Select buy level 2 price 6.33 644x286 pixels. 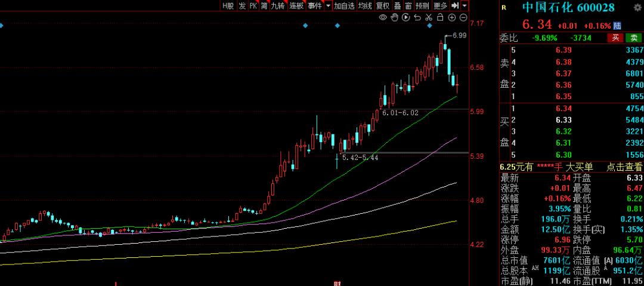(x=563, y=120)
